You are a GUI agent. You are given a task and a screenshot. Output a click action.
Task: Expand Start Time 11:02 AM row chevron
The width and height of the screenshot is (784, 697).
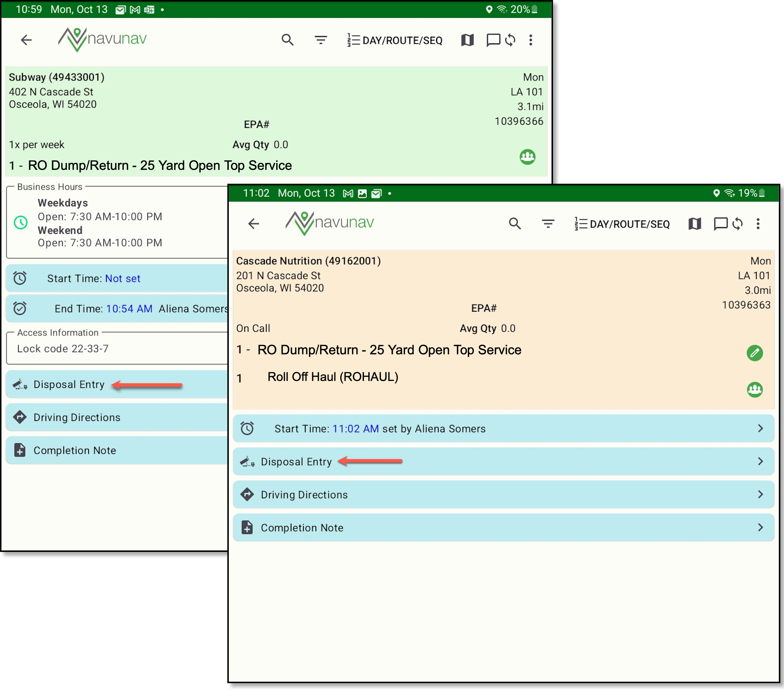point(760,428)
